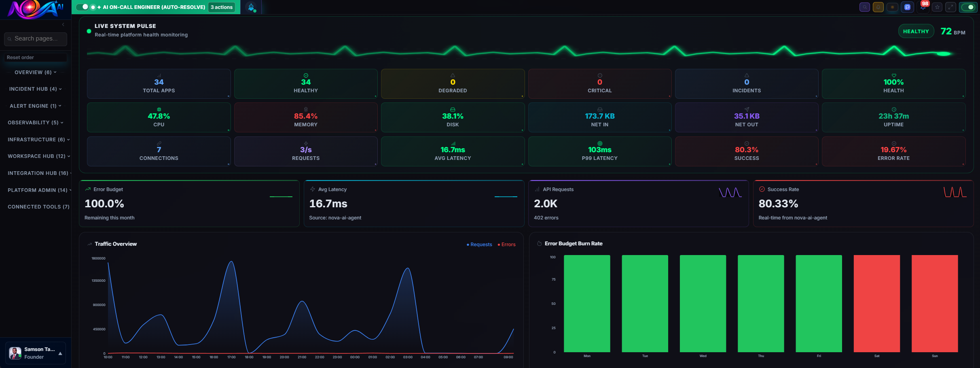
Task: Open the inbox icon showing 98 badge
Action: click(923, 7)
